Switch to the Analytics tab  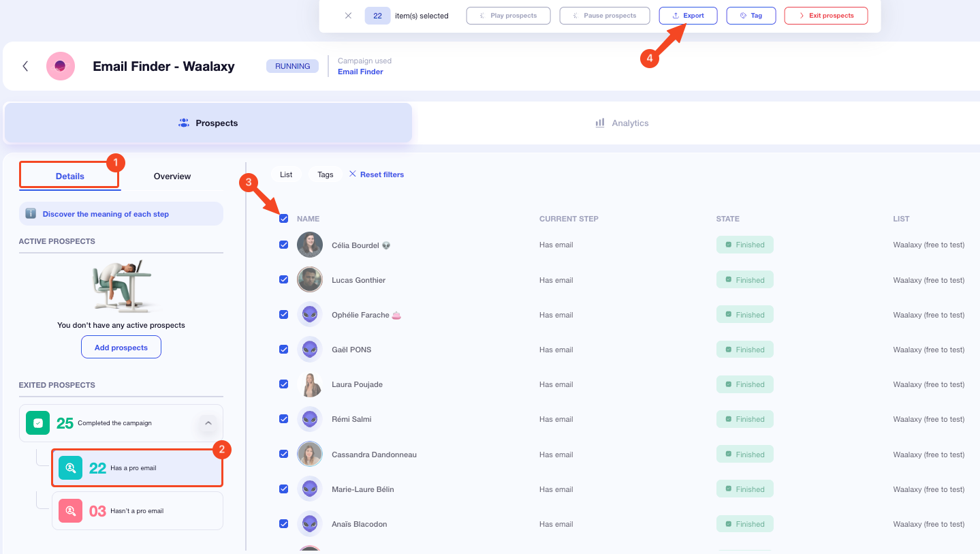click(622, 123)
